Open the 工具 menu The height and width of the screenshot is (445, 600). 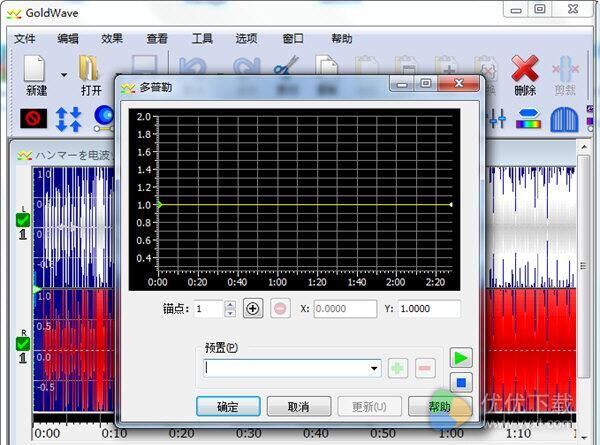pyautogui.click(x=202, y=39)
